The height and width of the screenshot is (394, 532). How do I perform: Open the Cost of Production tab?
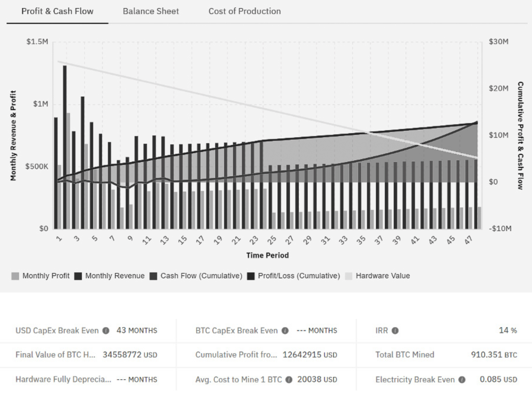(244, 11)
